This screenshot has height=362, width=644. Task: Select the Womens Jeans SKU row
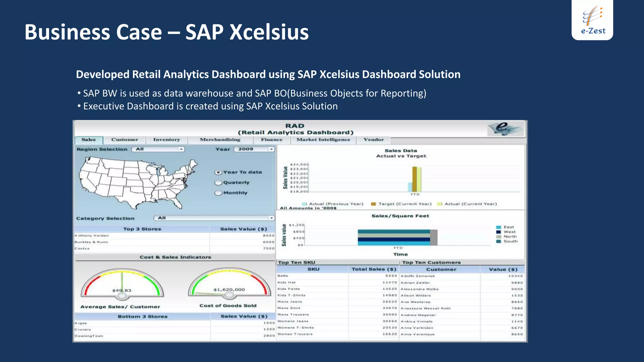337,321
